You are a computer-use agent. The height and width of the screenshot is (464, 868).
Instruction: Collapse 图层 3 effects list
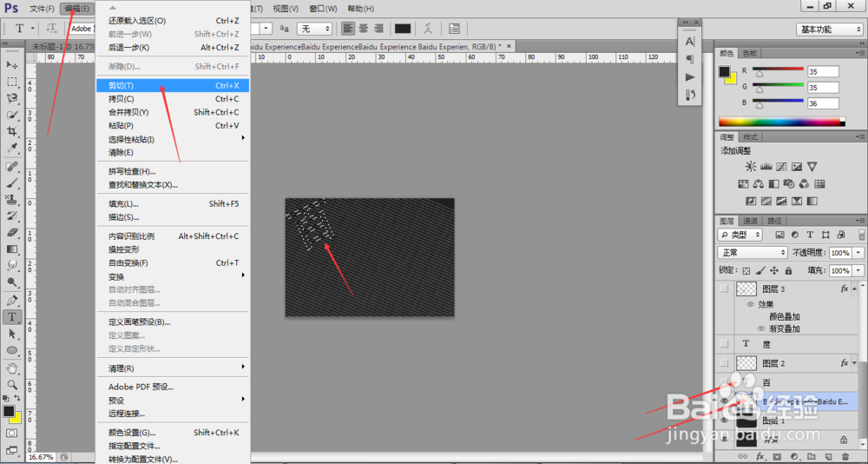point(855,288)
